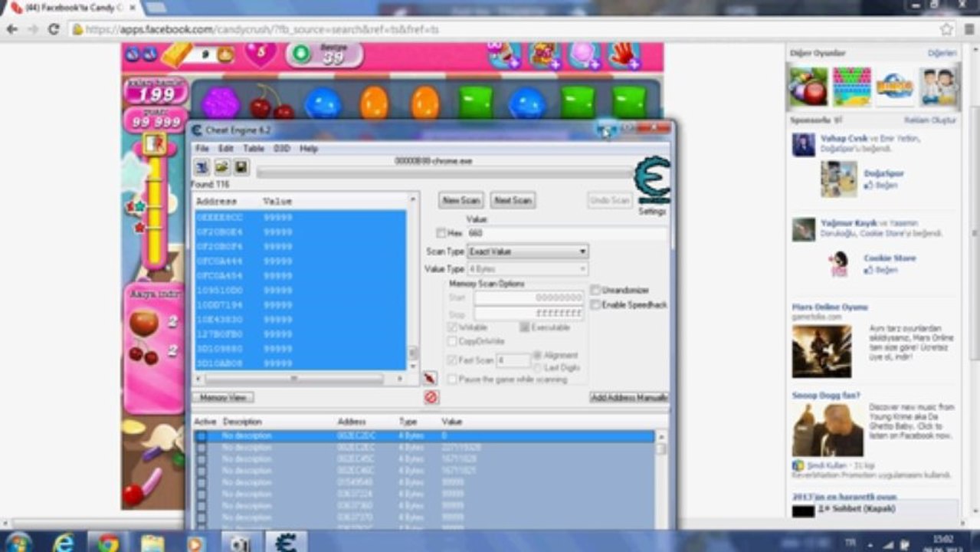980x552 pixels.
Task: Expand the Scan Type Exact Value dropdown
Action: [527, 251]
